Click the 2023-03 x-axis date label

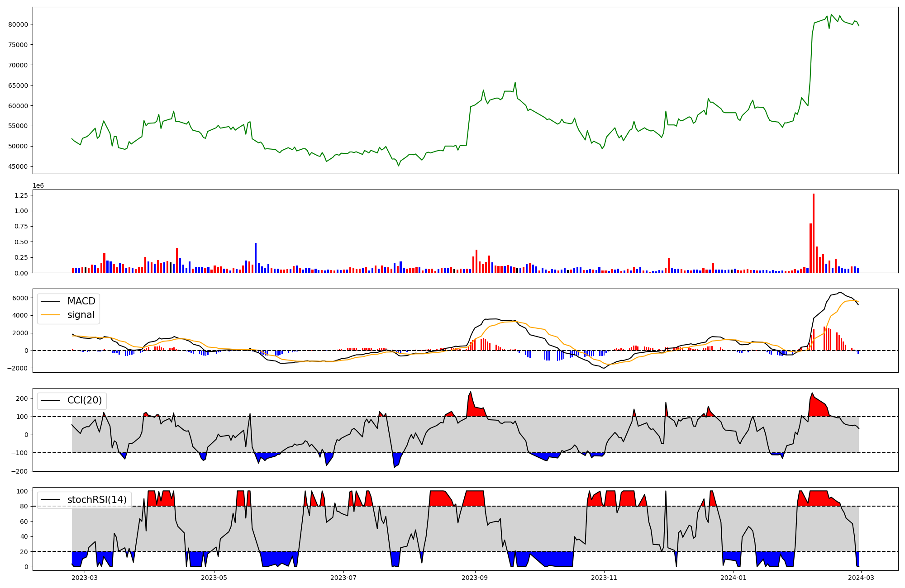[85, 578]
